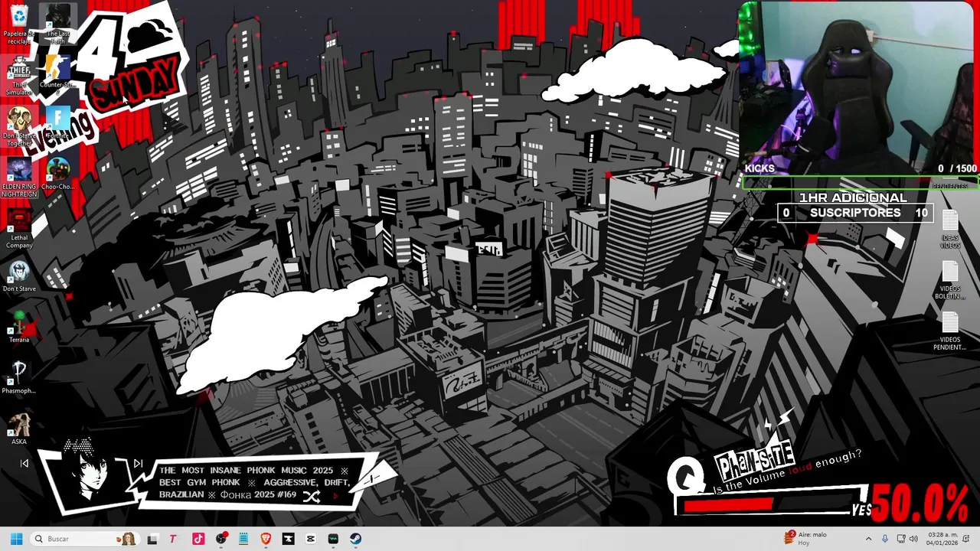980x551 pixels.
Task: Select the Phasmophobia desktop shortcut
Action: tap(18, 378)
